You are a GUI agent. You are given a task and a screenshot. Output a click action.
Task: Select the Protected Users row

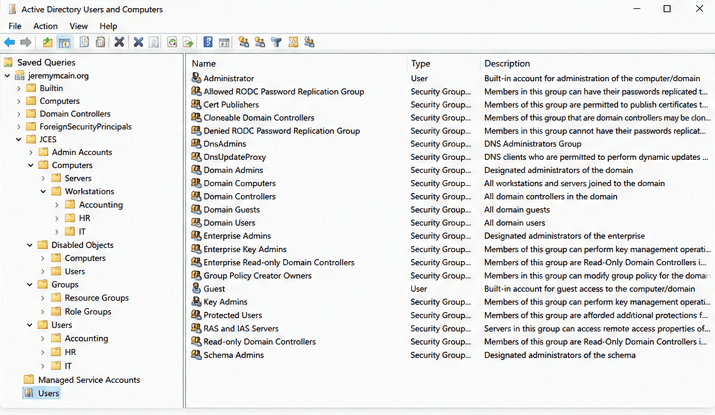pyautogui.click(x=449, y=315)
